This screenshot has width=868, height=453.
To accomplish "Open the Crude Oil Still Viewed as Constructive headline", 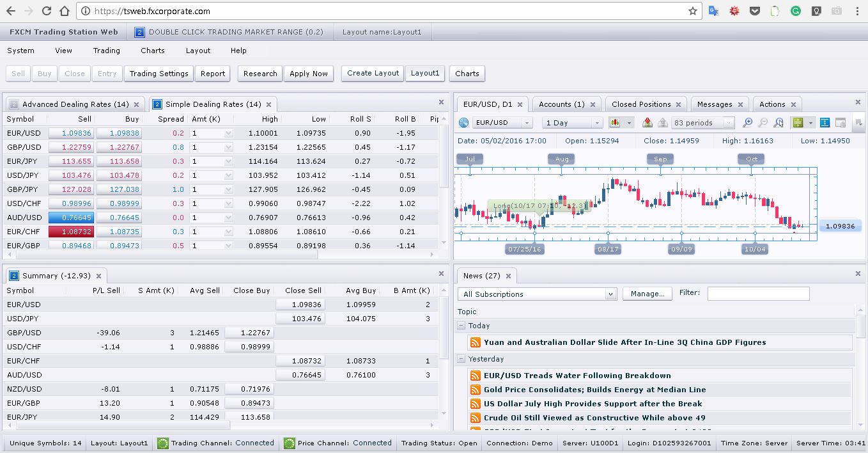I will [x=594, y=418].
